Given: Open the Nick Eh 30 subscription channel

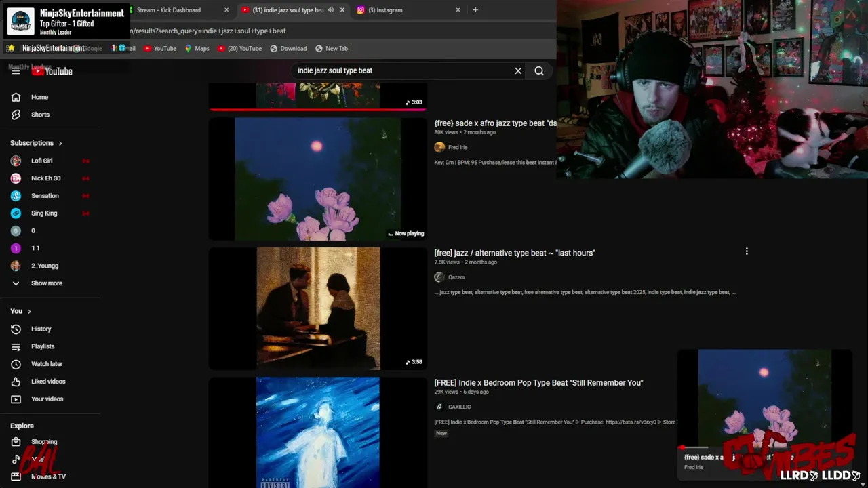Looking at the screenshot, I should tap(45, 178).
